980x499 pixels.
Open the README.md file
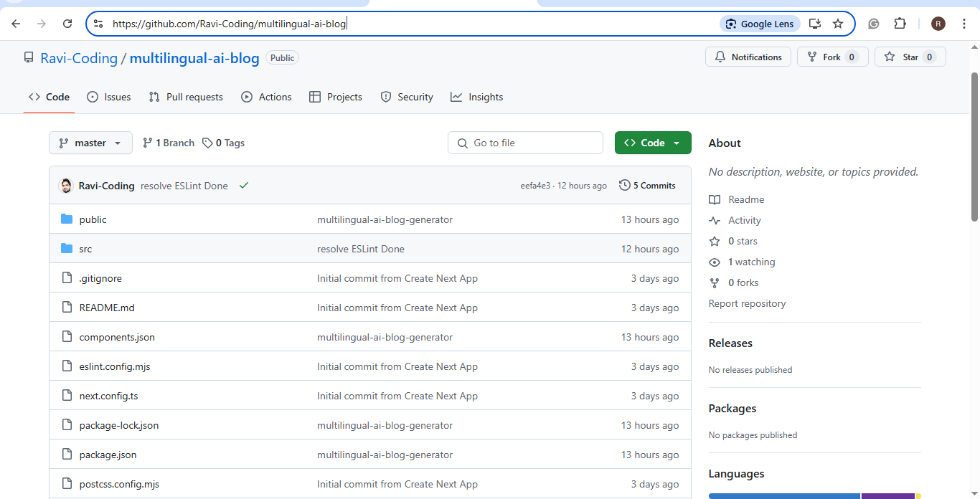pos(107,308)
